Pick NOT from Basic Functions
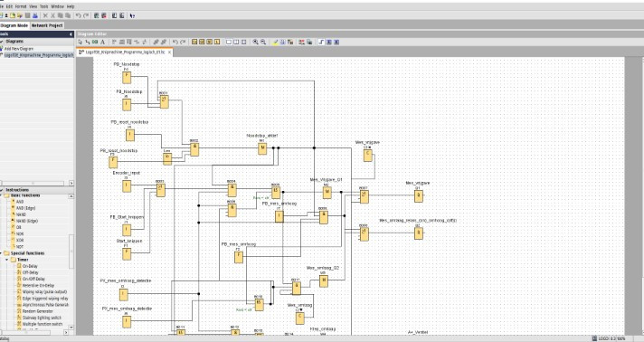The width and height of the screenshot is (644, 342). pos(20,247)
